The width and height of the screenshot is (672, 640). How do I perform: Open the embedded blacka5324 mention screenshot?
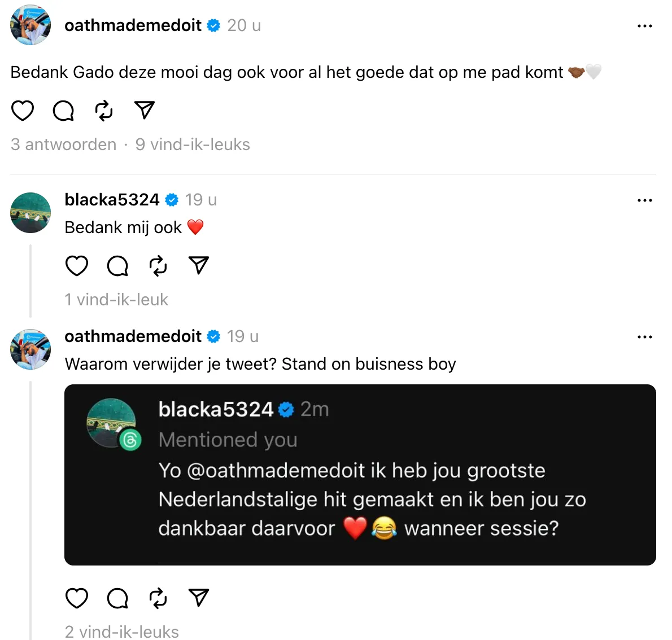tap(360, 475)
